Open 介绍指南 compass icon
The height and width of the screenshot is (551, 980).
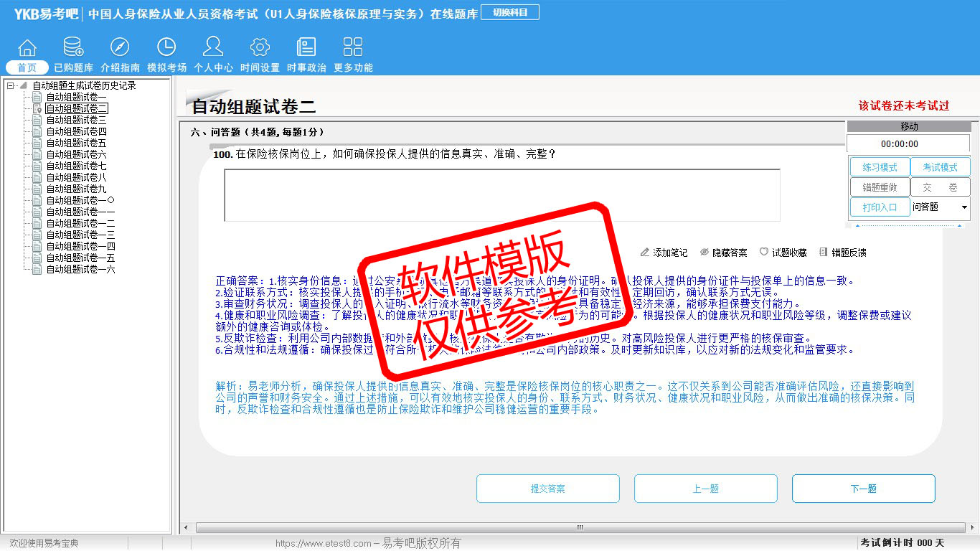120,48
